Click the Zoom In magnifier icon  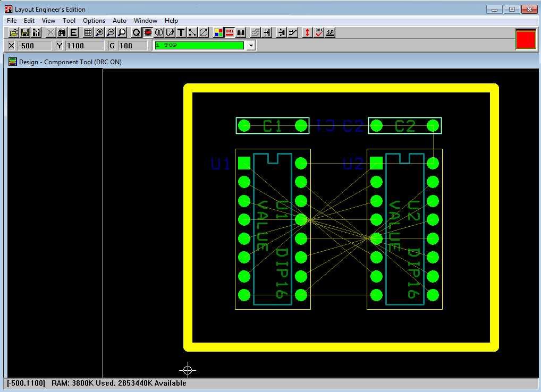[99, 33]
